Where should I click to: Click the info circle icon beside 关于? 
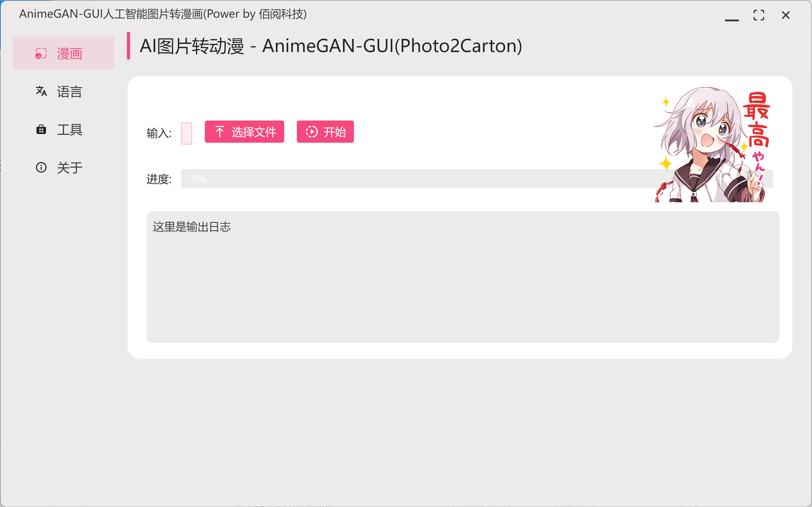point(41,167)
